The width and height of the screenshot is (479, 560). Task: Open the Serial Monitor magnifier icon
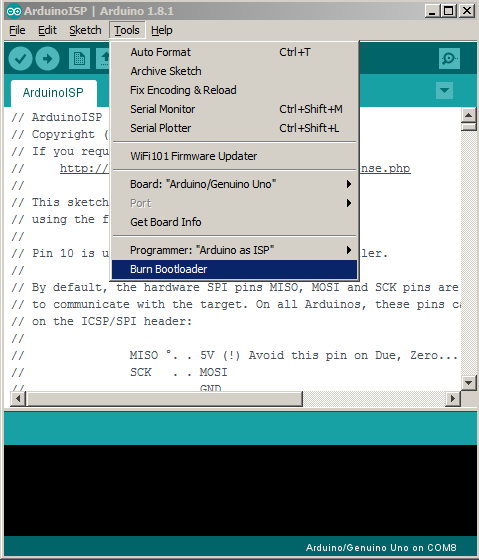(449, 58)
